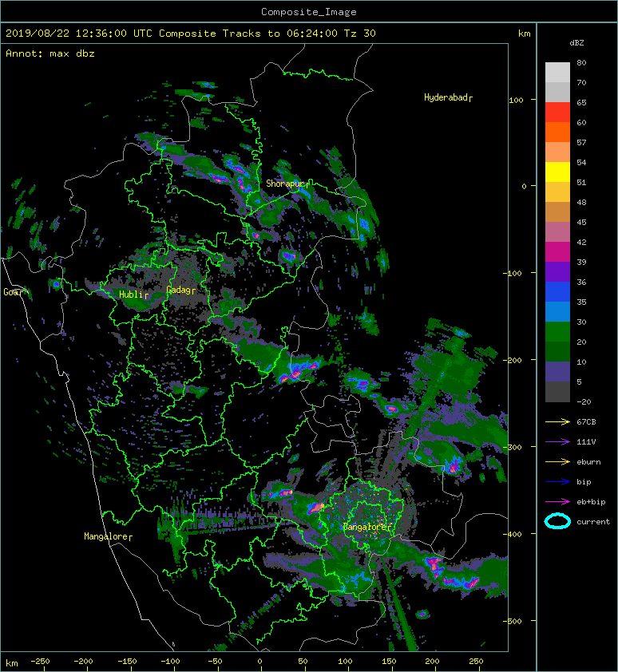
Task: Click the 39 dBZ purple color swatch
Action: [557, 272]
